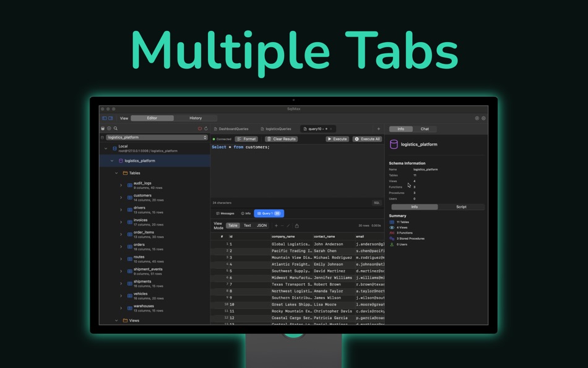Switch right panel to Chat
Viewport: 588px width, 368px height.
[x=425, y=129]
